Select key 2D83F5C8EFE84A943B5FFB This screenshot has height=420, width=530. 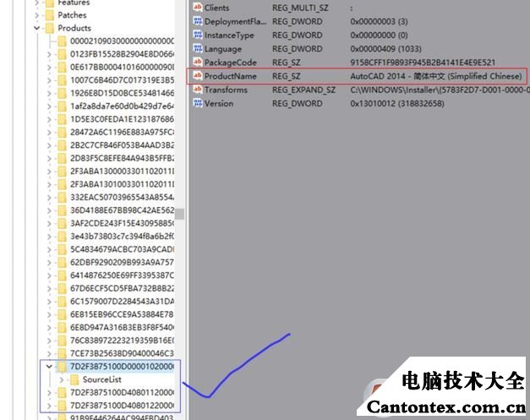[122, 158]
